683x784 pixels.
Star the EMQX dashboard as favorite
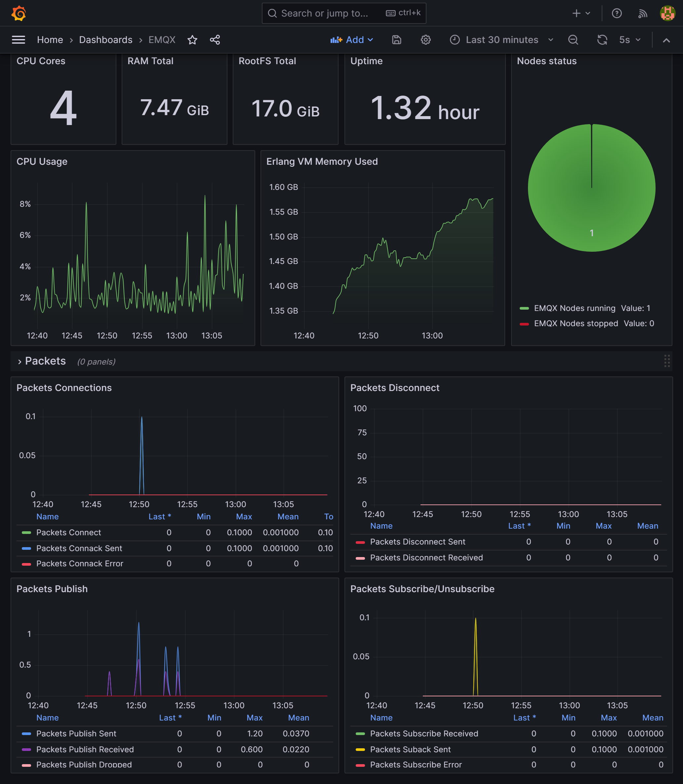coord(192,40)
